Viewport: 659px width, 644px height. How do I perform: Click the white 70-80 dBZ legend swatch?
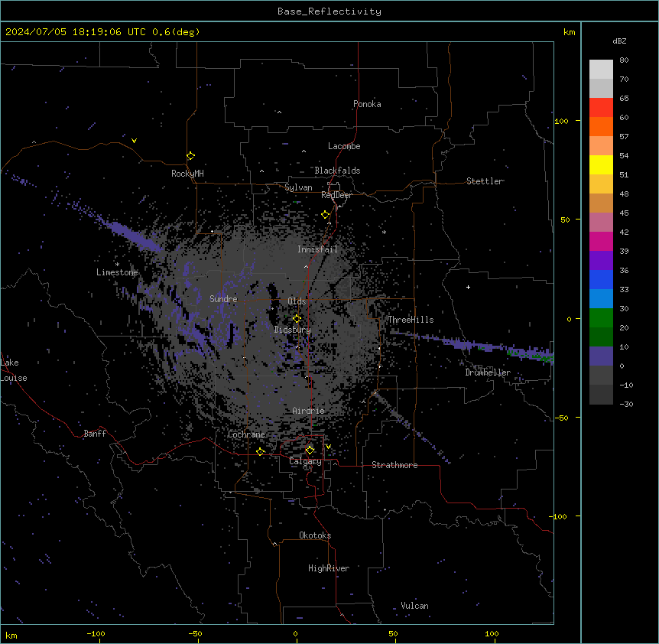tap(601, 70)
